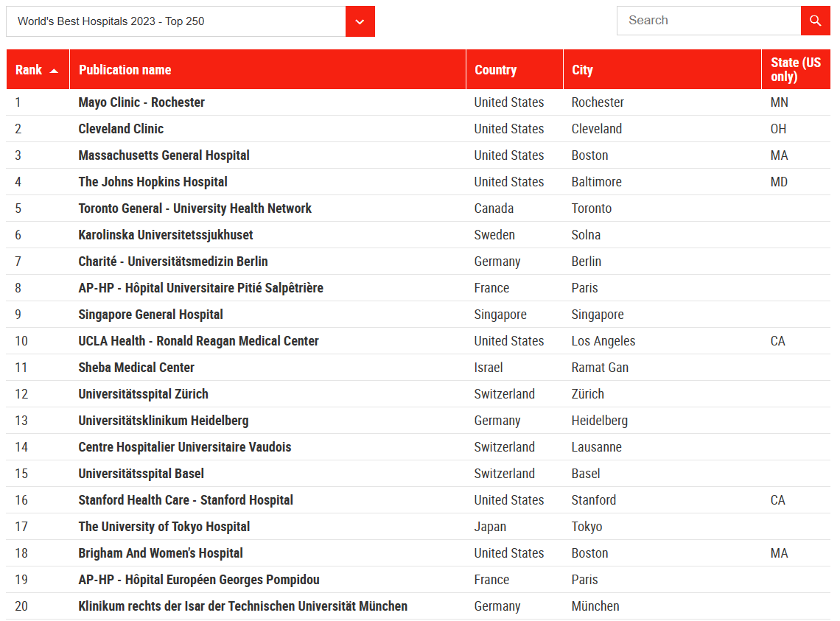The image size is (840, 621).
Task: Click the Israel country cell
Action: (x=489, y=368)
